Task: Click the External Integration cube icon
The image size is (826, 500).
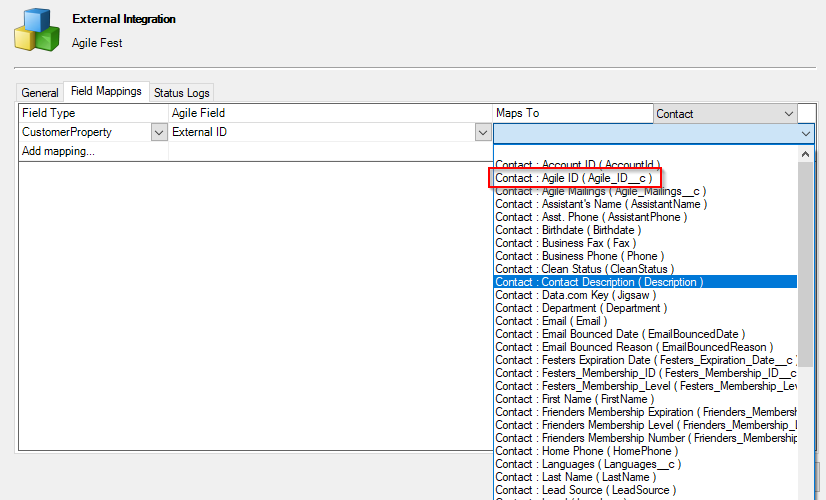Action: [x=37, y=30]
